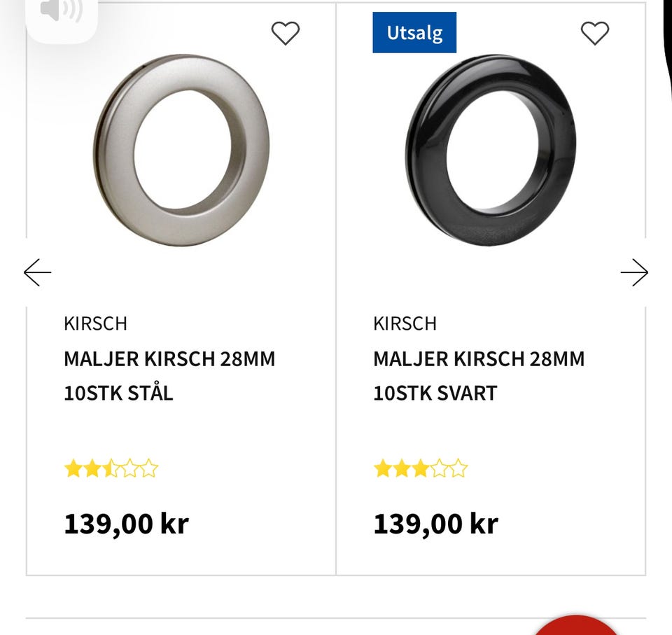Click the fifth star of the black product rating

[458, 468]
